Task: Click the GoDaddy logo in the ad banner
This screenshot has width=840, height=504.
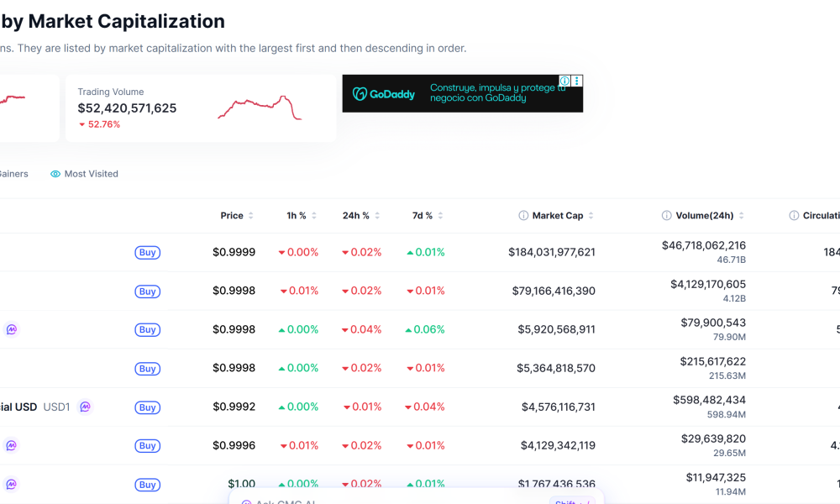Action: click(x=382, y=94)
